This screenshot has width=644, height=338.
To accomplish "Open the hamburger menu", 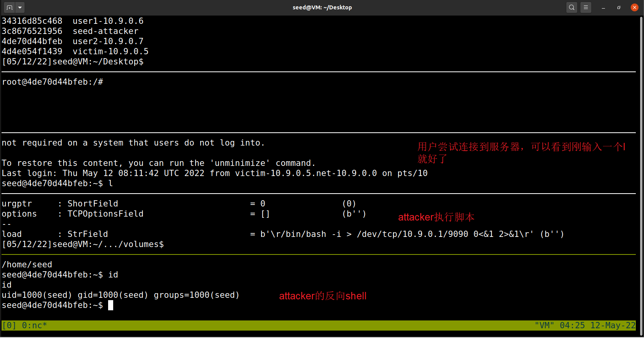I will (x=586, y=7).
